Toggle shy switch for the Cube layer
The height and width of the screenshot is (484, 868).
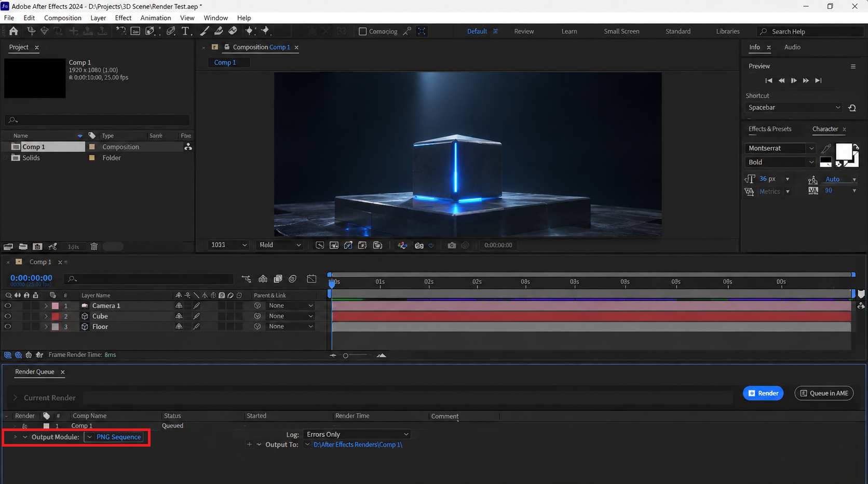(179, 316)
